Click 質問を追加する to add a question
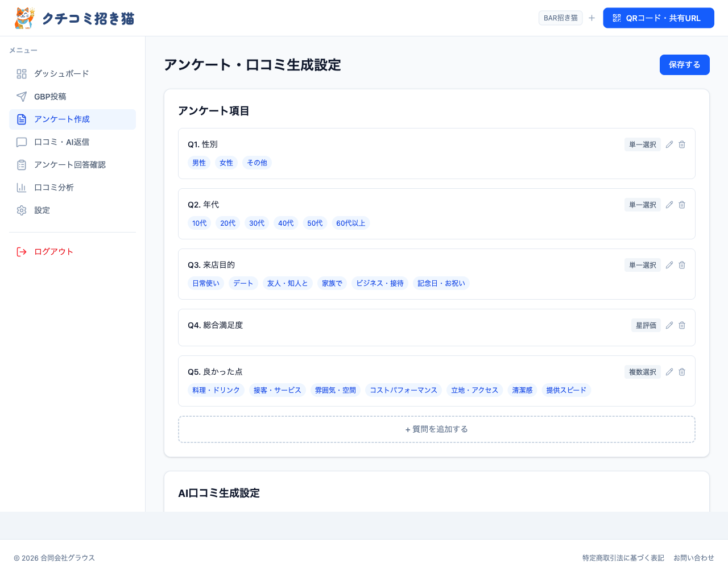 (x=436, y=429)
